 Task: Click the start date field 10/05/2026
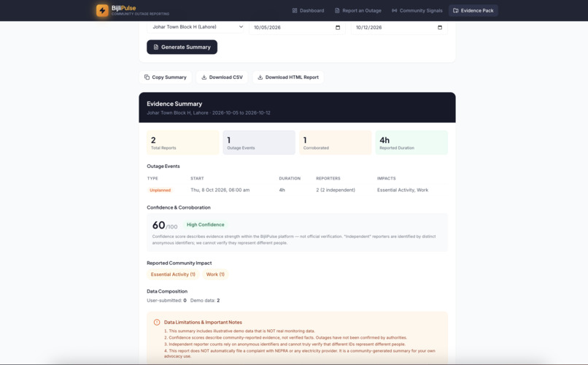297,28
